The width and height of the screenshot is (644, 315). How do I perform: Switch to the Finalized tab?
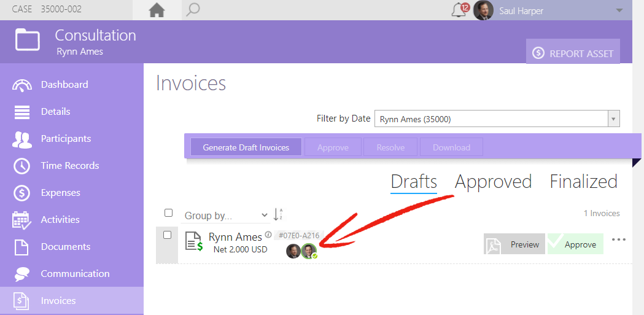click(x=584, y=182)
